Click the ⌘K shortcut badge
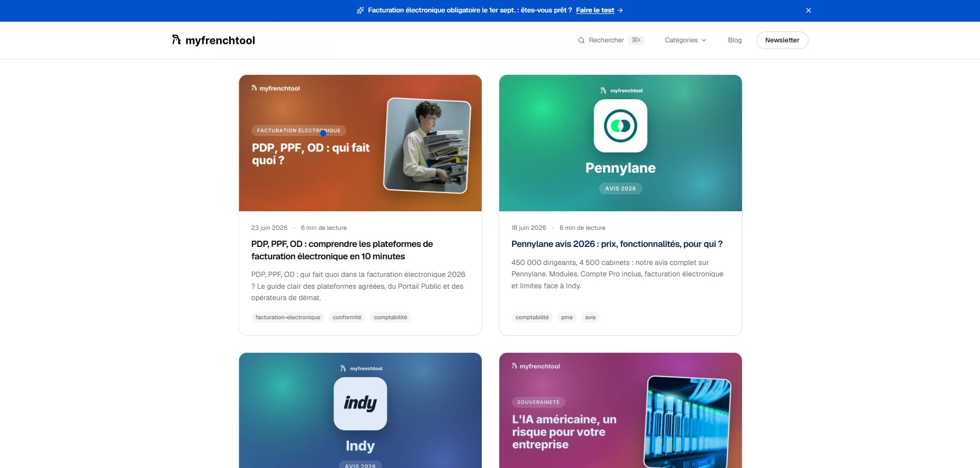The height and width of the screenshot is (468, 980). click(636, 40)
